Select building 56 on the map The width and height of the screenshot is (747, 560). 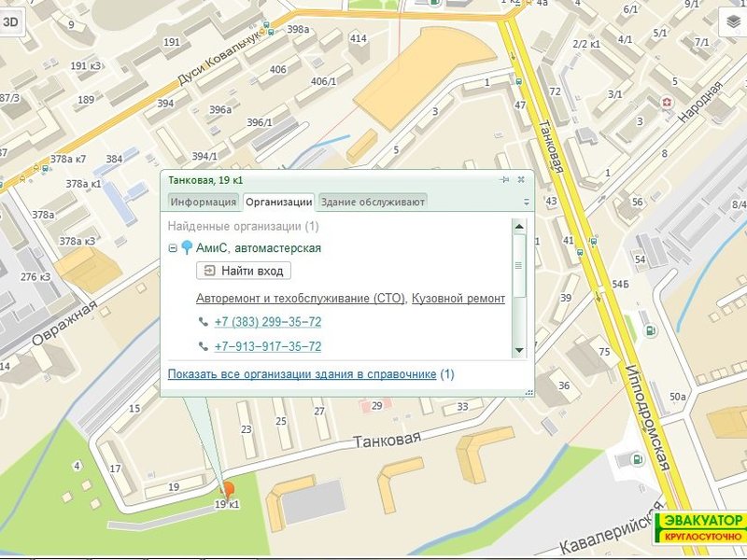tap(638, 202)
